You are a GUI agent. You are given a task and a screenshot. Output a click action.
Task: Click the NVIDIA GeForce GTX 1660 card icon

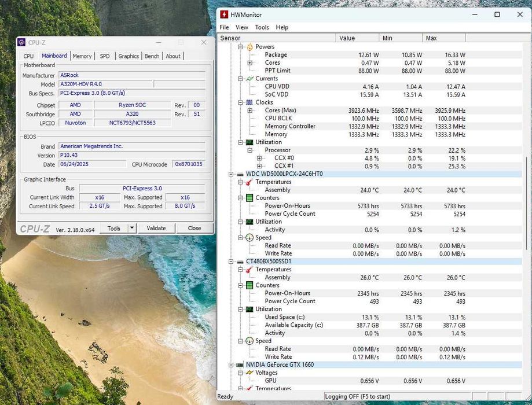coord(240,365)
